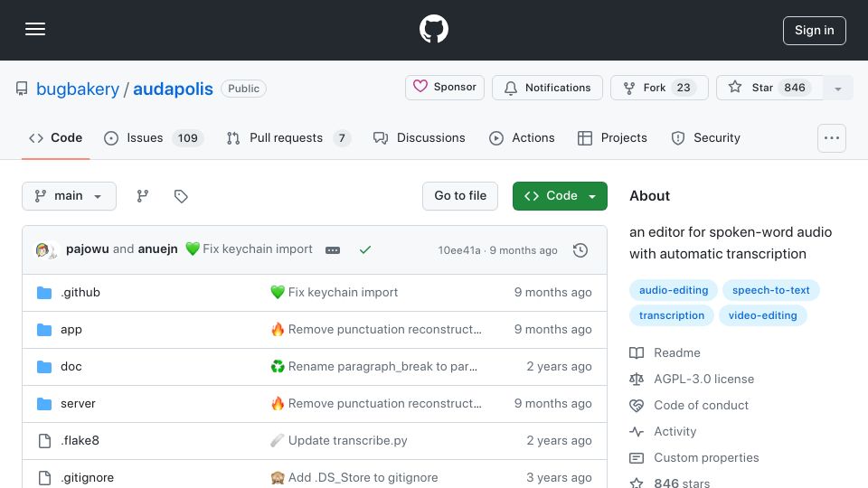
Task: Open the anuejn author link
Action: [x=157, y=249]
